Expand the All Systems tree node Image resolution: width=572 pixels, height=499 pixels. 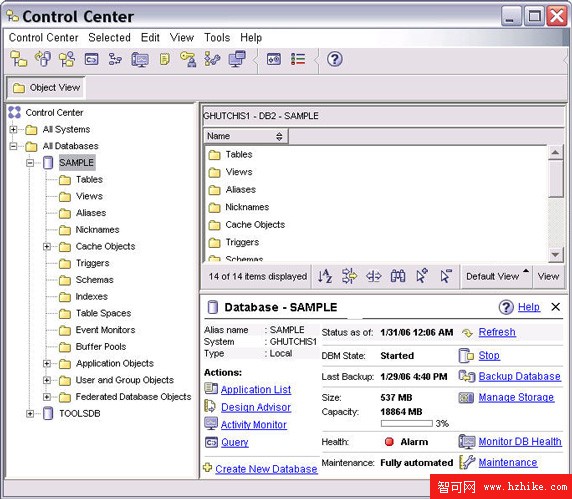coord(13,129)
